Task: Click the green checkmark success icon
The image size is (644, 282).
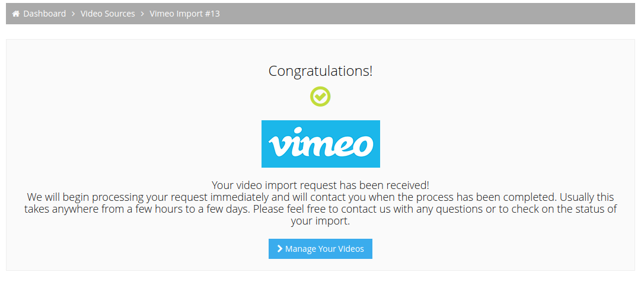Action: click(x=320, y=97)
